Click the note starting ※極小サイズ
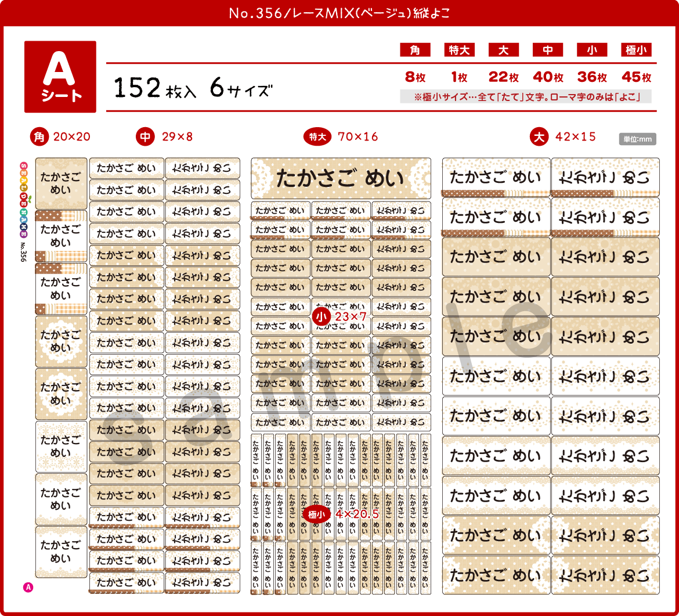679x616 pixels. point(526,96)
